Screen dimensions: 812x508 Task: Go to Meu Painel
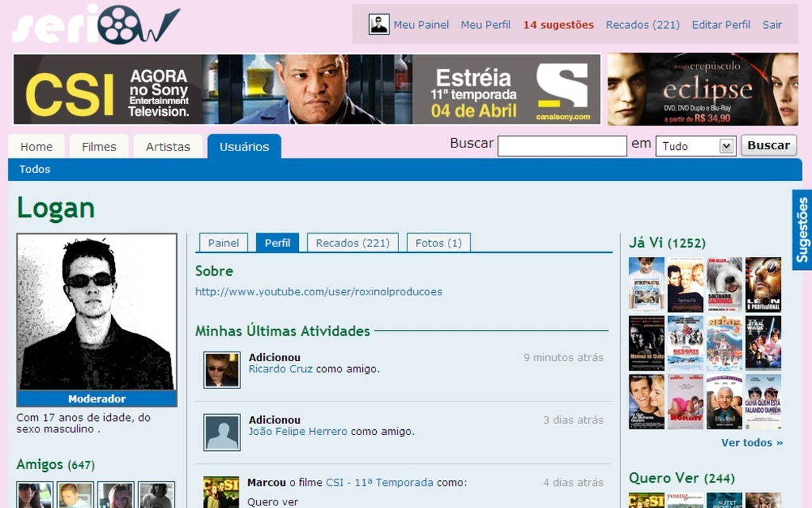coord(421,25)
